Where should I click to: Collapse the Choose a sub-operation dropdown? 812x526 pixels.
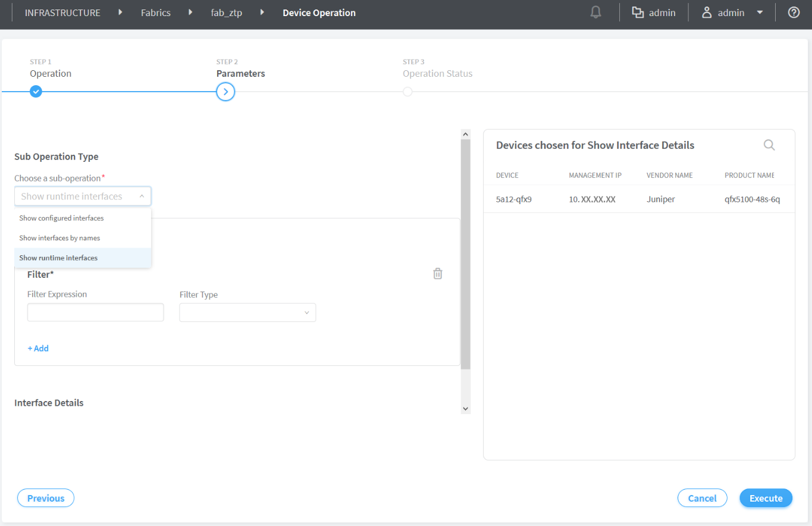142,196
